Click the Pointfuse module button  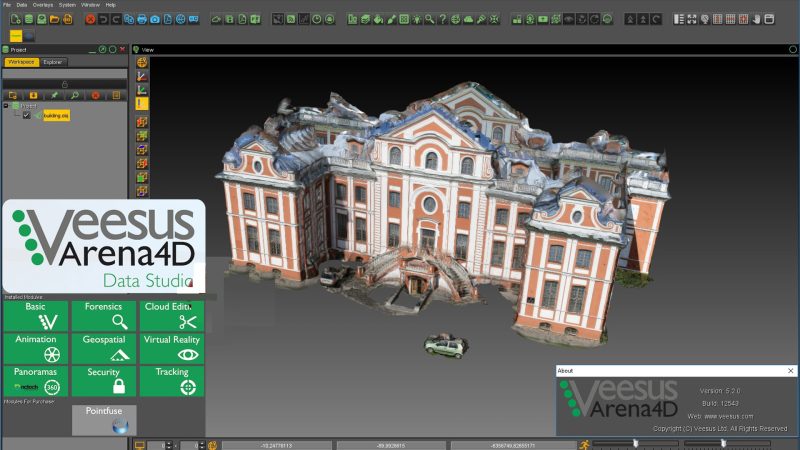[104, 420]
